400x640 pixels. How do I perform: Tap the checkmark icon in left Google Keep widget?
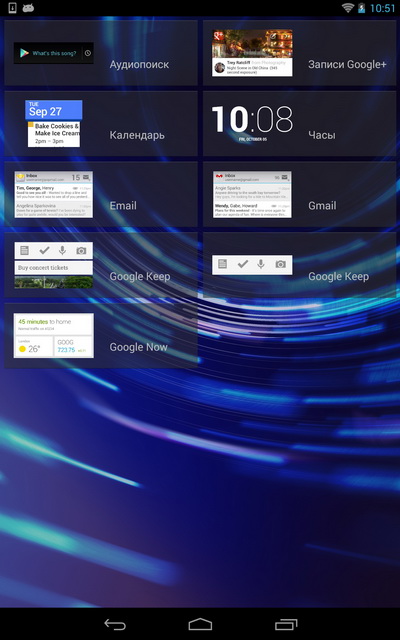click(44, 251)
